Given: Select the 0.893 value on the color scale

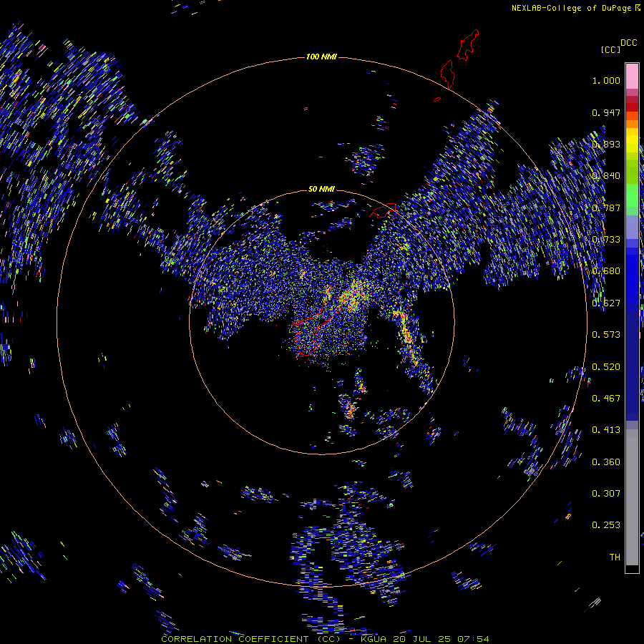Looking at the screenshot, I should point(606,144).
